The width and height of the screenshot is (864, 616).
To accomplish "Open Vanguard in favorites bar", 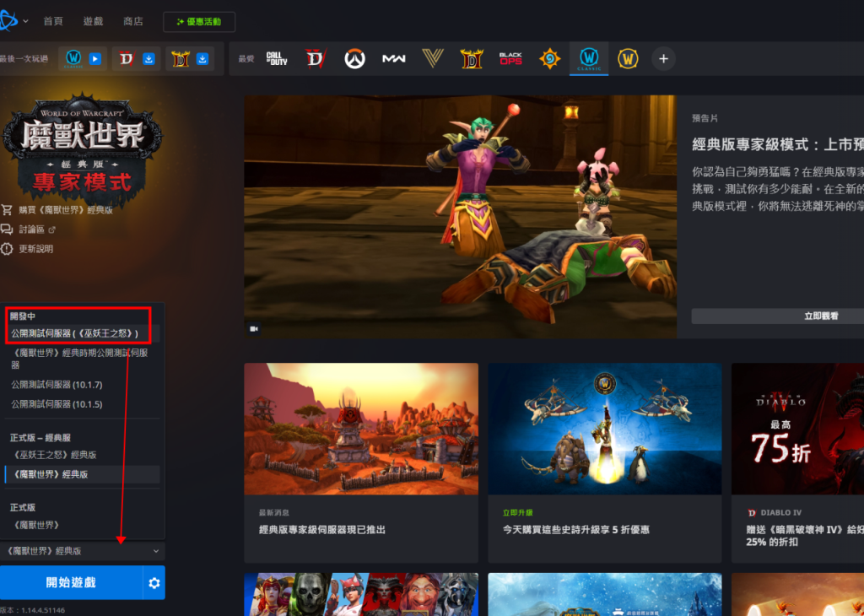I will tap(433, 58).
